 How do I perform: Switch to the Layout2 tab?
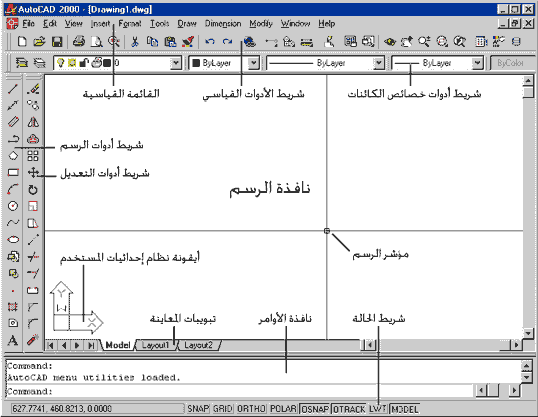tap(198, 345)
